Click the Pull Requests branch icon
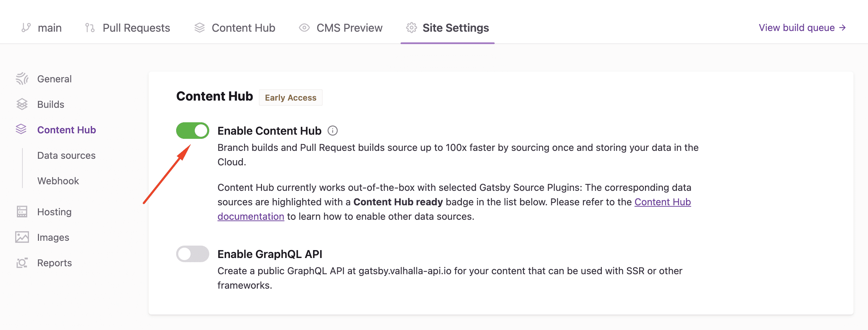The width and height of the screenshot is (868, 330). 90,28
